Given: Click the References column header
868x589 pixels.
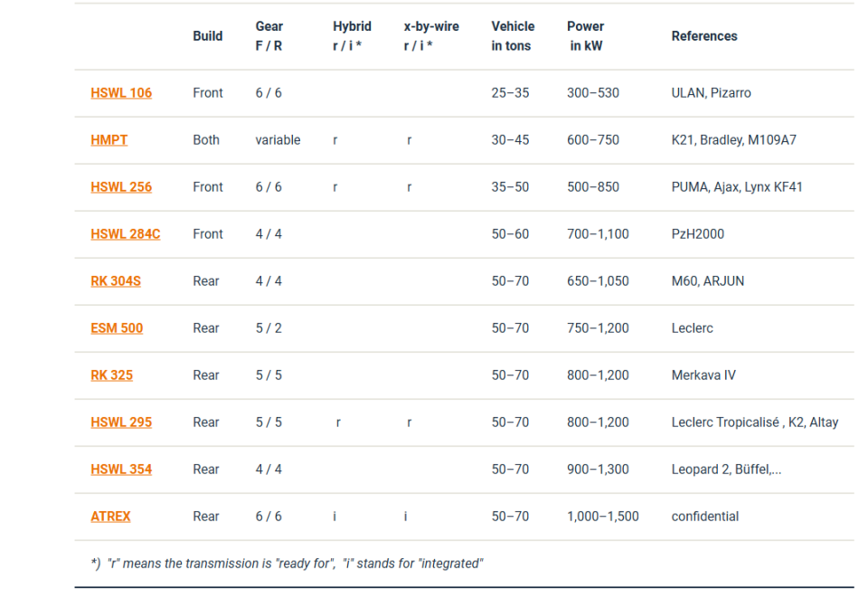Looking at the screenshot, I should (x=703, y=36).
